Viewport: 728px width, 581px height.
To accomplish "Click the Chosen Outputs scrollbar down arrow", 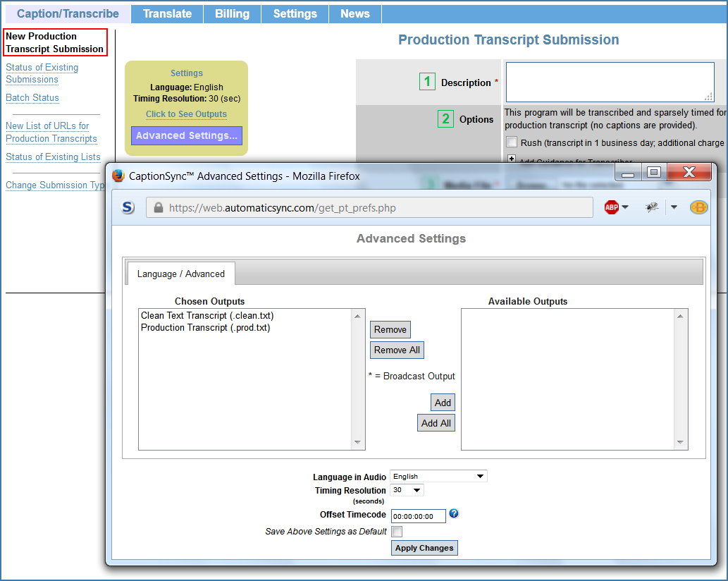I will [x=358, y=443].
